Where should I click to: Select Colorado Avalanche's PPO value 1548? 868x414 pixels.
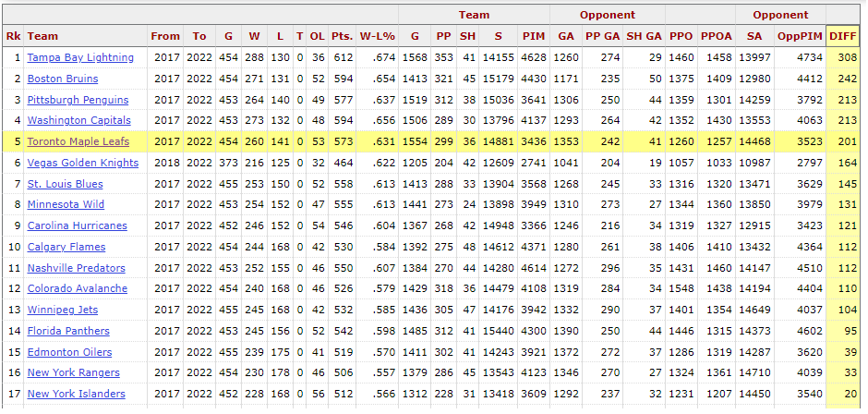click(681, 288)
